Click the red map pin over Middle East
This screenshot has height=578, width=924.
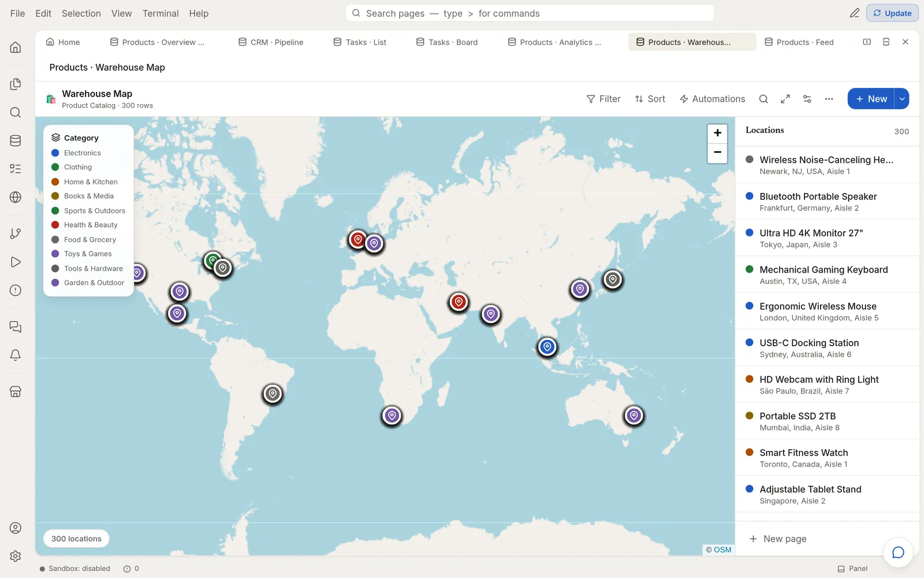459,302
